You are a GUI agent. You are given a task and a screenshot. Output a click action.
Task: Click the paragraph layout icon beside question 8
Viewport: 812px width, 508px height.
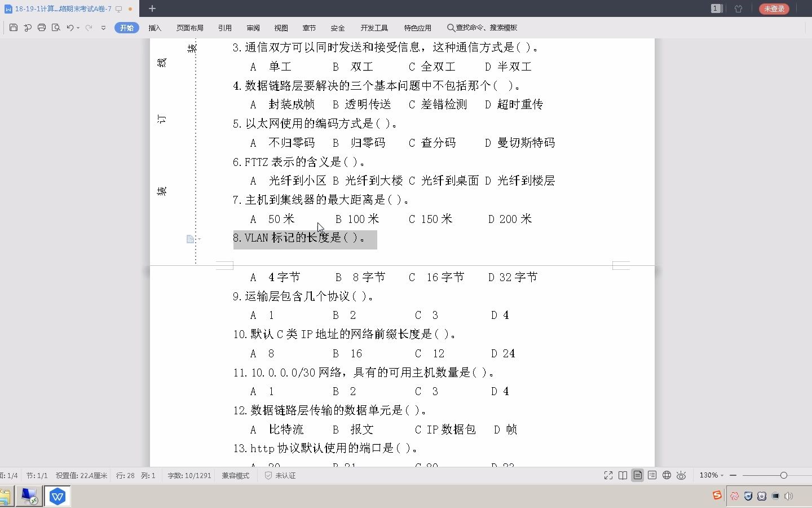pyautogui.click(x=190, y=239)
